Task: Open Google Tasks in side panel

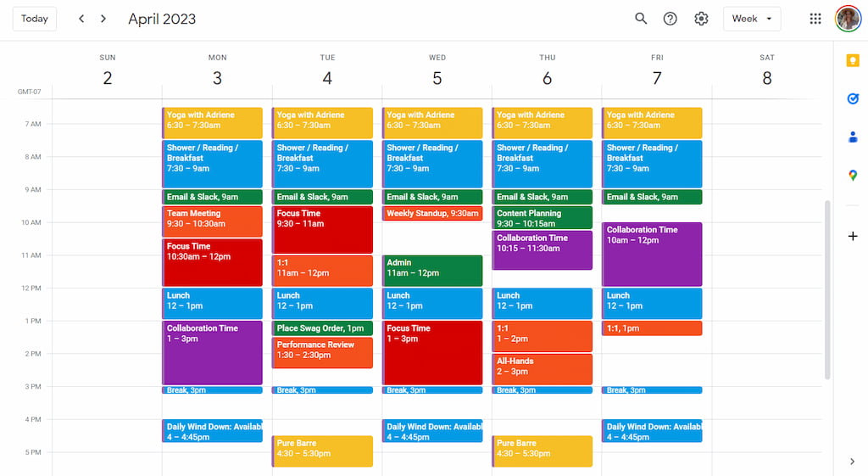Action: tap(853, 98)
